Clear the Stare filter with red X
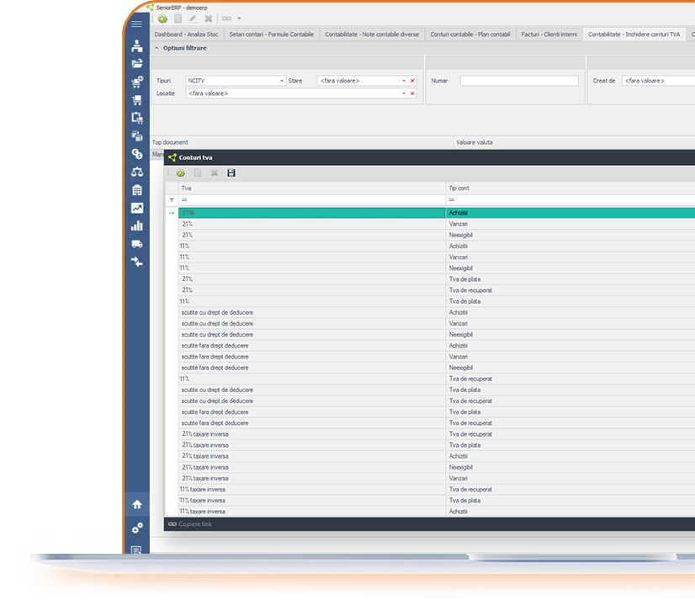This screenshot has height=616, width=695. pyautogui.click(x=412, y=81)
